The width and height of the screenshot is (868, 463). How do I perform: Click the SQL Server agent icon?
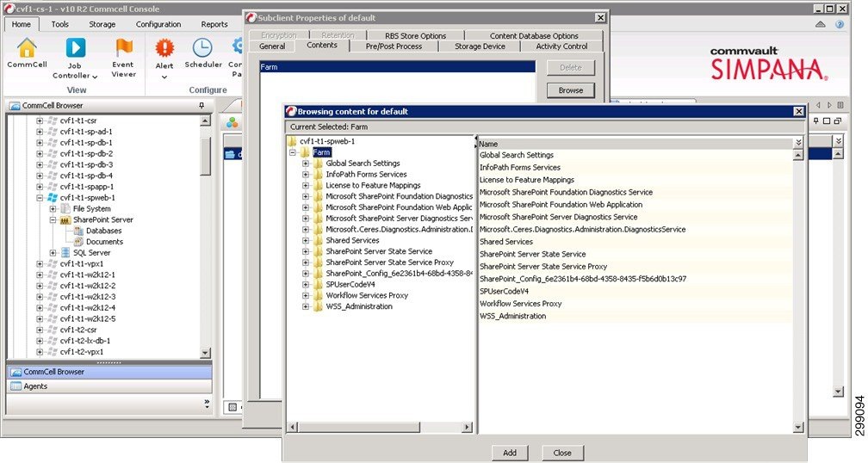[65, 253]
